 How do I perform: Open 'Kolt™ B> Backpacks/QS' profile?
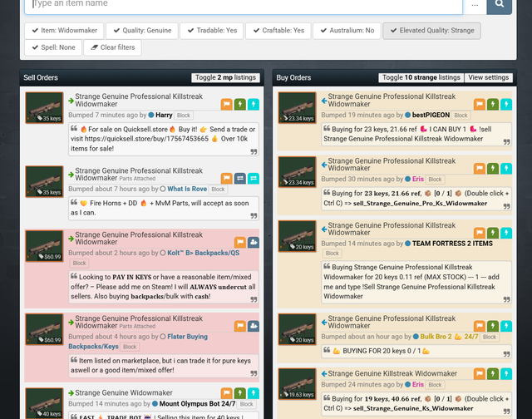click(203, 253)
